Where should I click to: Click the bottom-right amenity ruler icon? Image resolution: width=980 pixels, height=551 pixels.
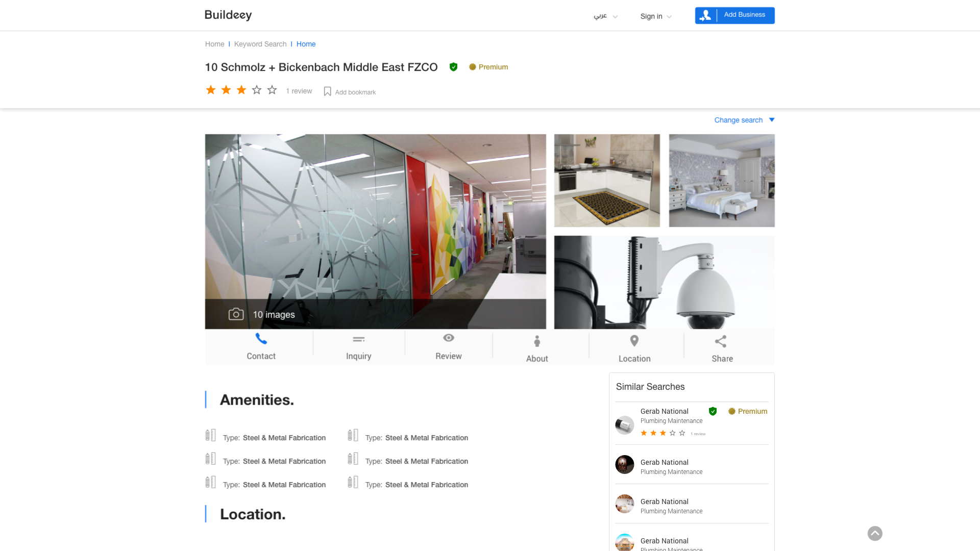coord(353,482)
